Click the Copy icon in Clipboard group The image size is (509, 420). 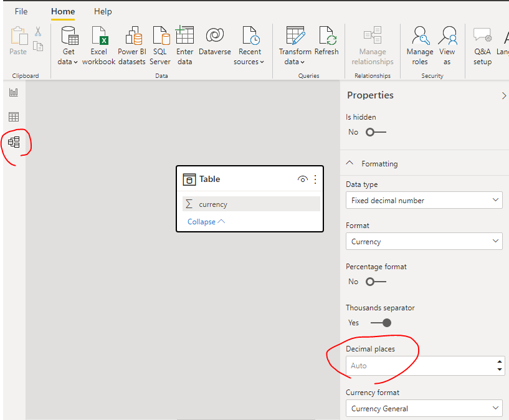tap(38, 46)
